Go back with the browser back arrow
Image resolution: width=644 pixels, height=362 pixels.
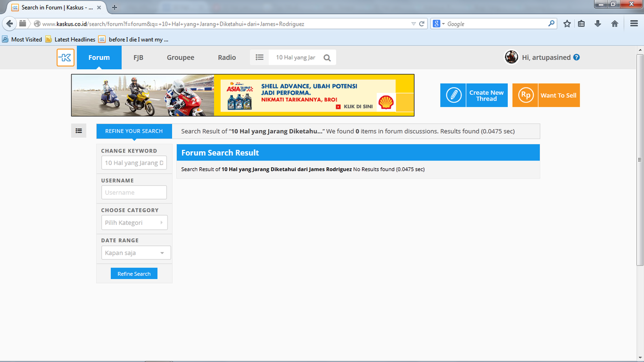(x=10, y=24)
